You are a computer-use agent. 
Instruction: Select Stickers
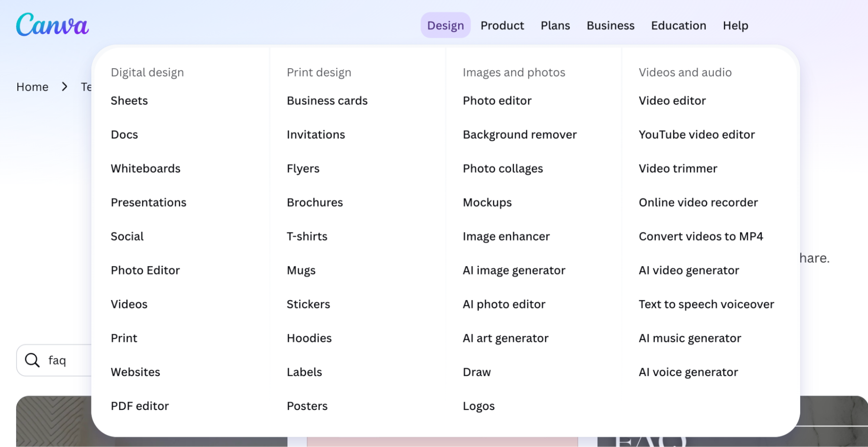click(x=308, y=304)
